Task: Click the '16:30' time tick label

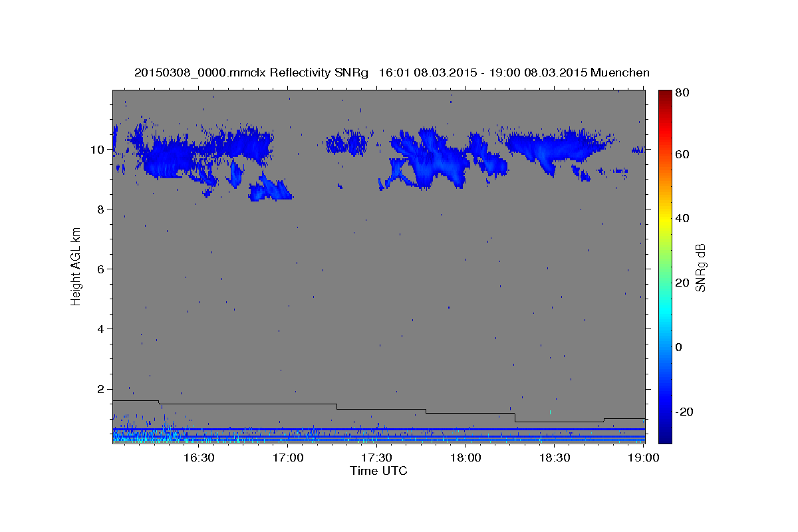Action: [x=198, y=458]
